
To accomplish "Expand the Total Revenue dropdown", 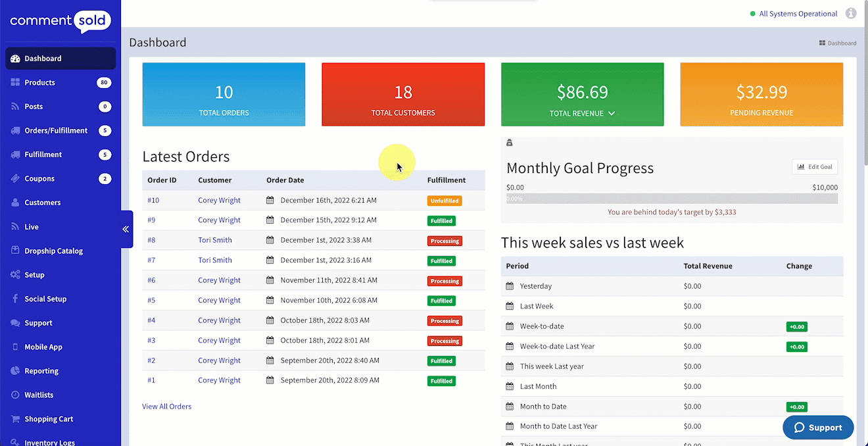I will pyautogui.click(x=612, y=114).
